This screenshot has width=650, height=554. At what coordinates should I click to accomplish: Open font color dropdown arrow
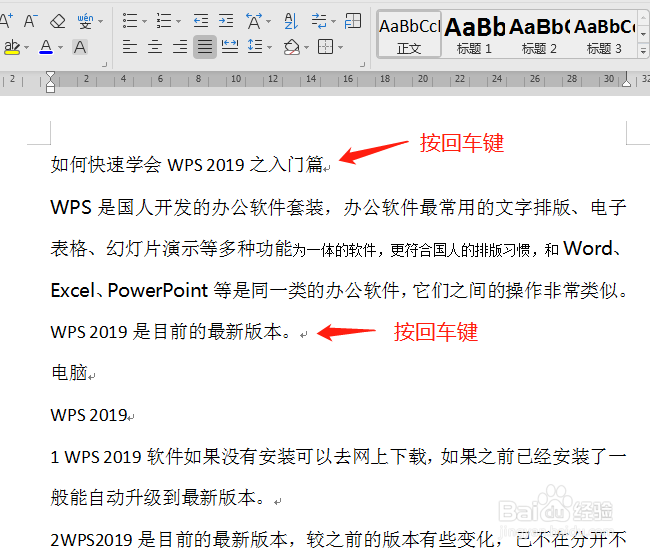61,48
